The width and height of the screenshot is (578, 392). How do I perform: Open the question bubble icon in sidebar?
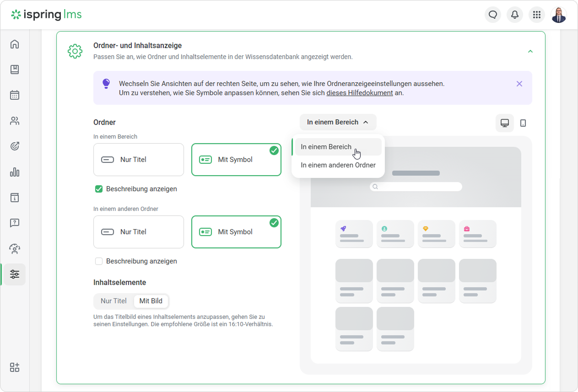[15, 223]
